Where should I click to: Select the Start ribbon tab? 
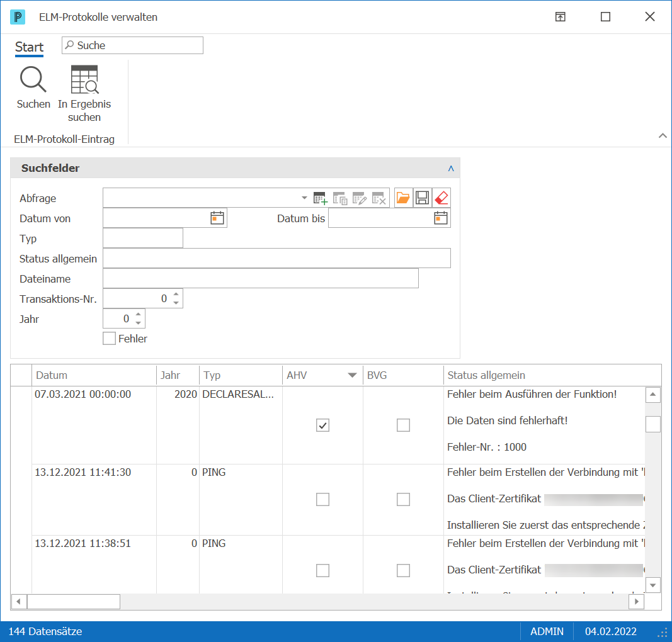pos(29,47)
